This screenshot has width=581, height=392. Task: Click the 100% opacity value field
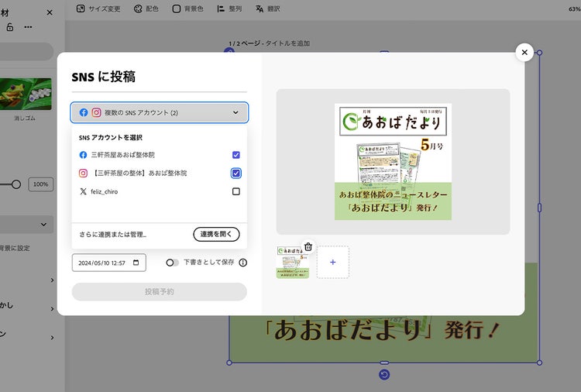(x=41, y=184)
